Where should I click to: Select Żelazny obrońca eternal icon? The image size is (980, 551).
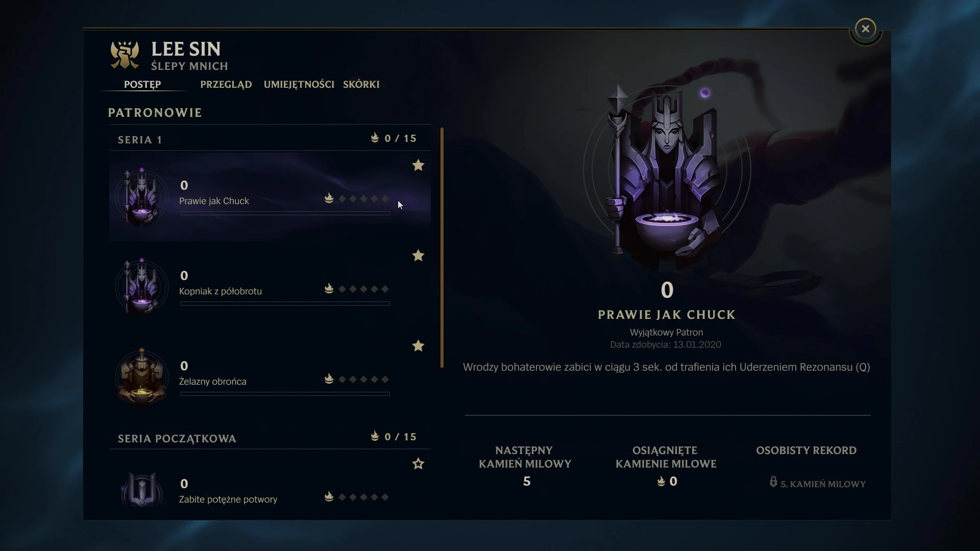pos(142,378)
